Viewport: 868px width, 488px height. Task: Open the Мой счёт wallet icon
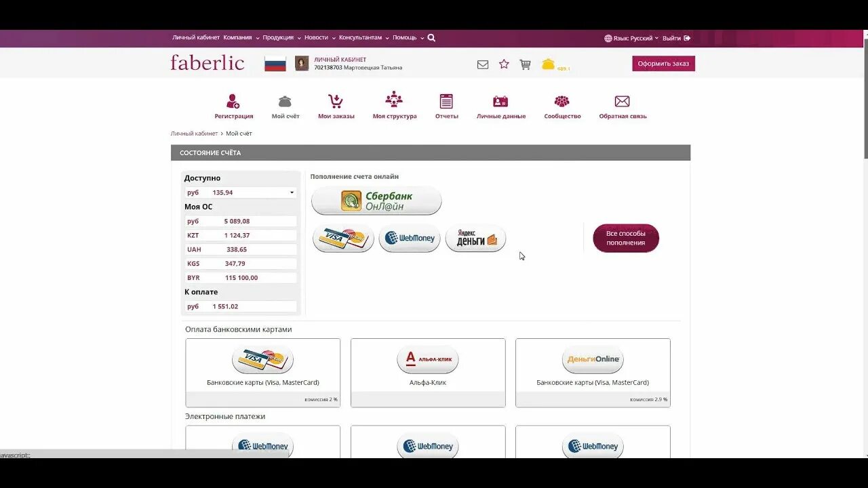pos(285,102)
